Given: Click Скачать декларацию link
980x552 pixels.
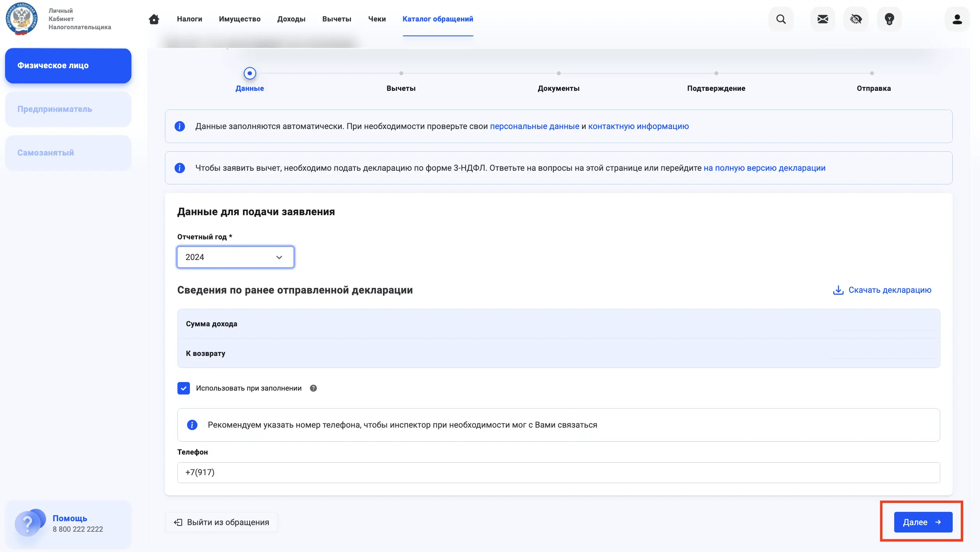Looking at the screenshot, I should [x=890, y=290].
